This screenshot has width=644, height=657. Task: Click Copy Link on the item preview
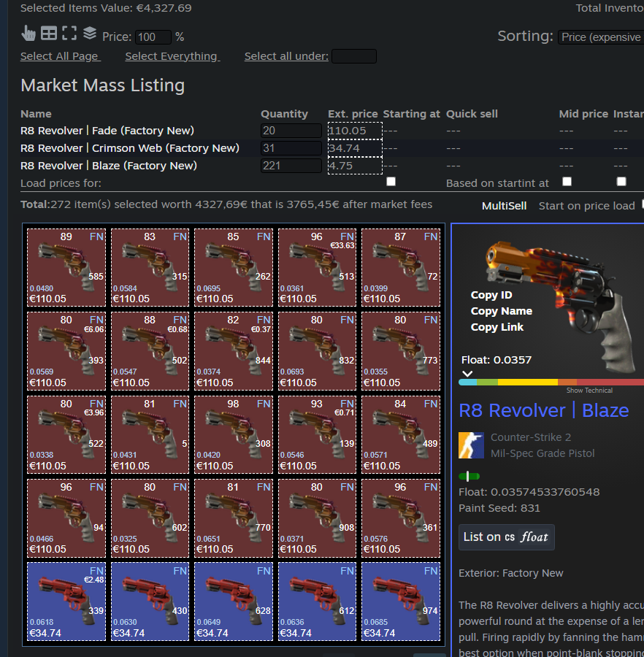pyautogui.click(x=497, y=327)
